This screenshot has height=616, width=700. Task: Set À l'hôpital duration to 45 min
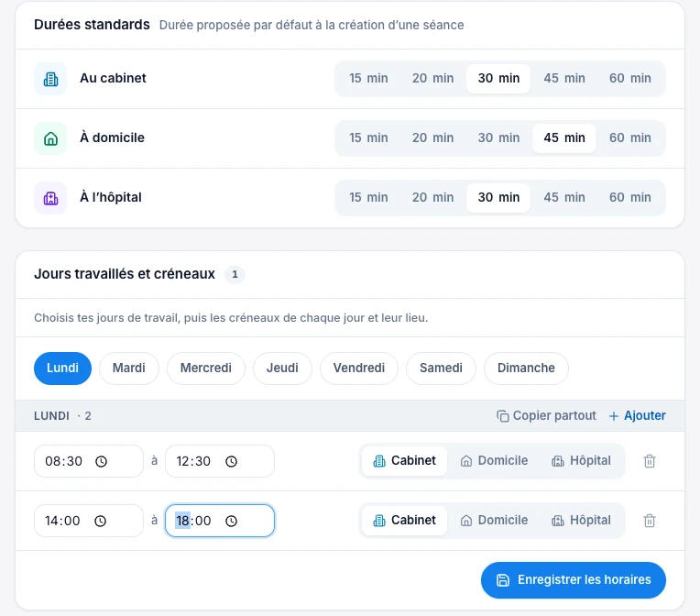tap(564, 197)
